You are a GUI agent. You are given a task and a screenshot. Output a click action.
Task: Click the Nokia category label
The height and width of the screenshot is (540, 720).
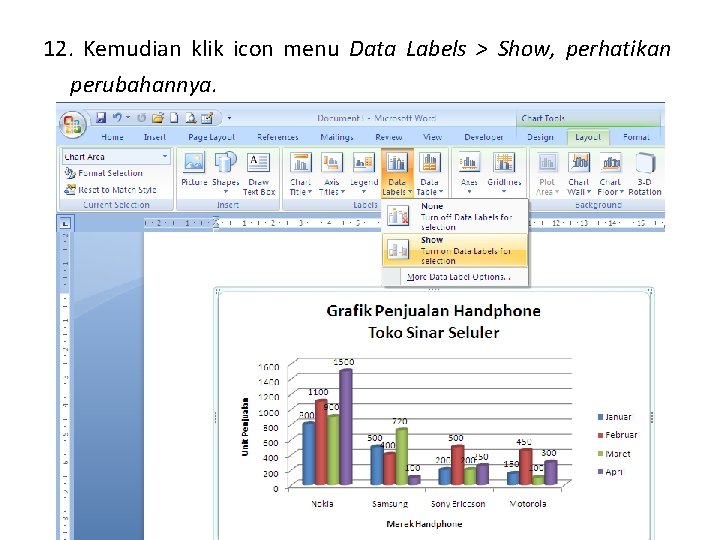[322, 504]
